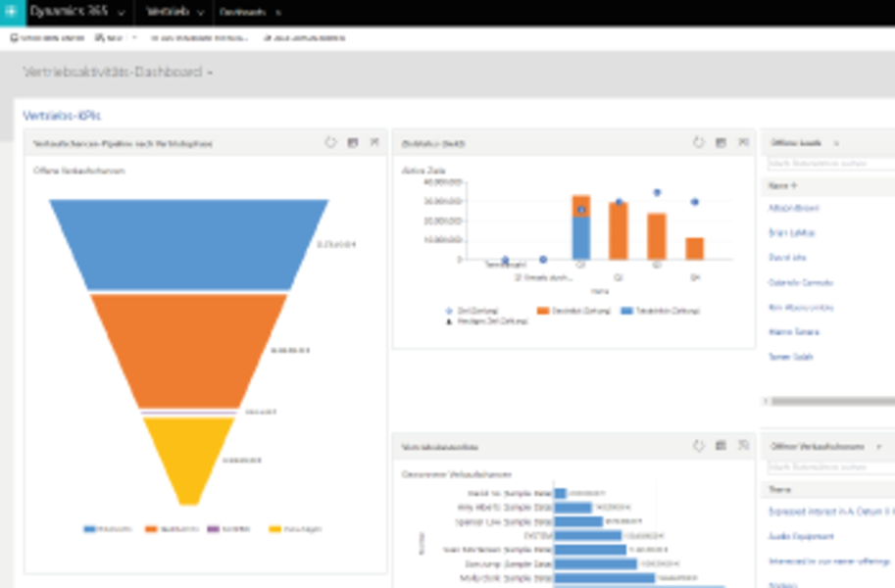Select the Dashboards breadcrumb item
895x588 pixels.
click(x=242, y=12)
